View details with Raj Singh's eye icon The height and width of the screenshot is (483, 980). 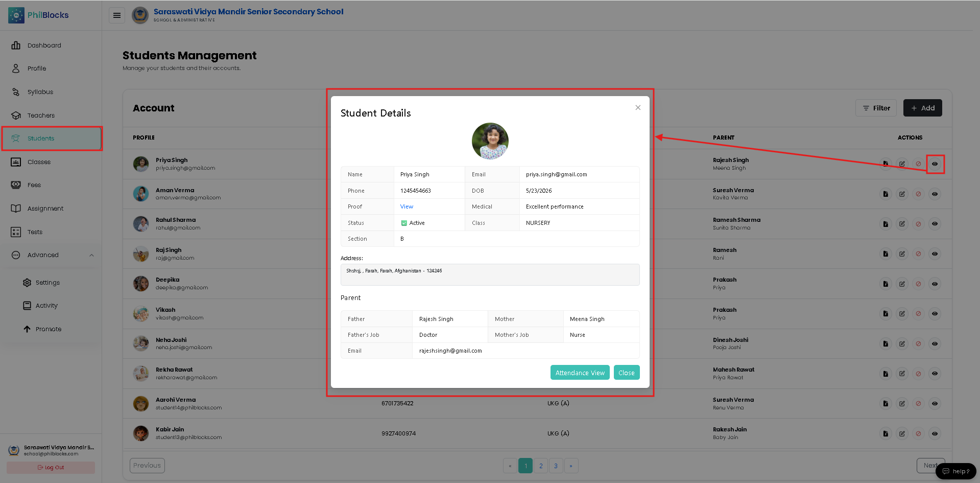(935, 254)
